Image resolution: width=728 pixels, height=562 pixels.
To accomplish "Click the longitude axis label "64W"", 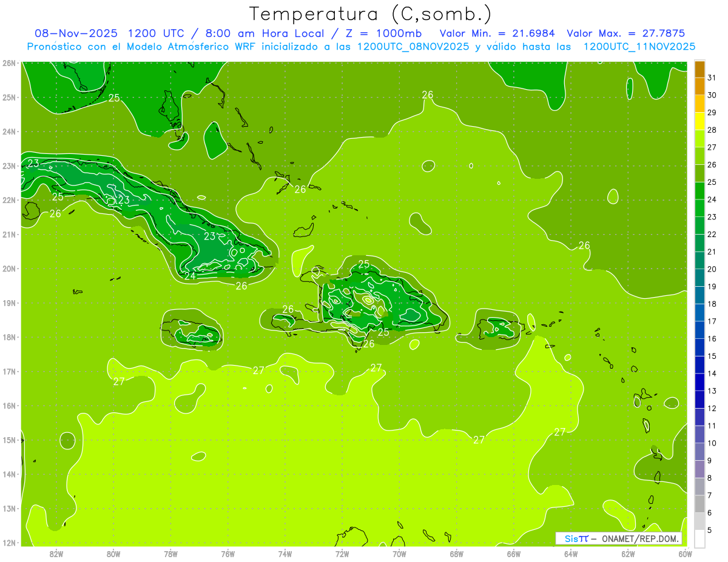I will 571,554.
